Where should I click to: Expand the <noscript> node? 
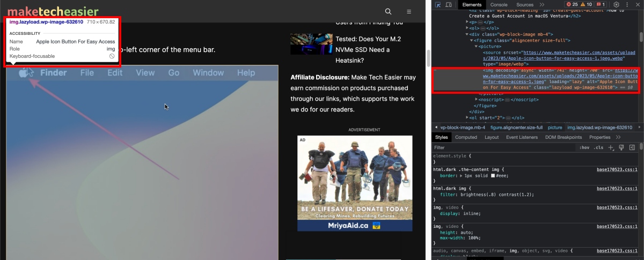477,99
